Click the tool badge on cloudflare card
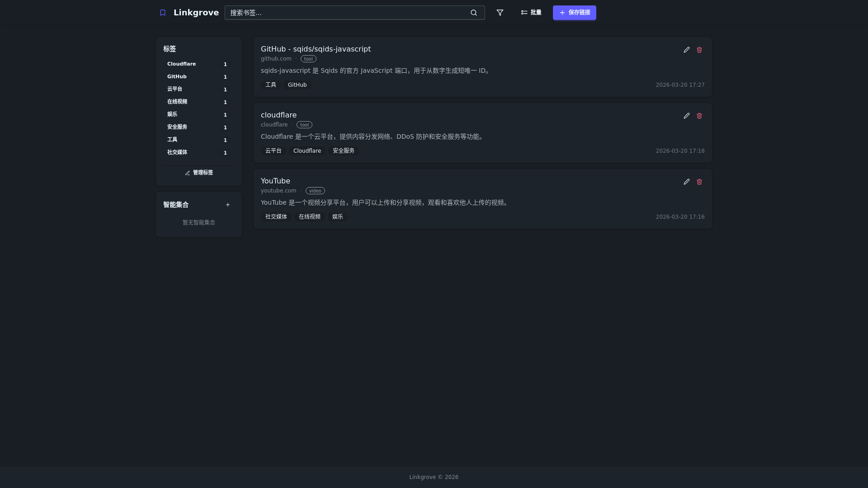Image resolution: width=868 pixels, height=488 pixels. (304, 125)
